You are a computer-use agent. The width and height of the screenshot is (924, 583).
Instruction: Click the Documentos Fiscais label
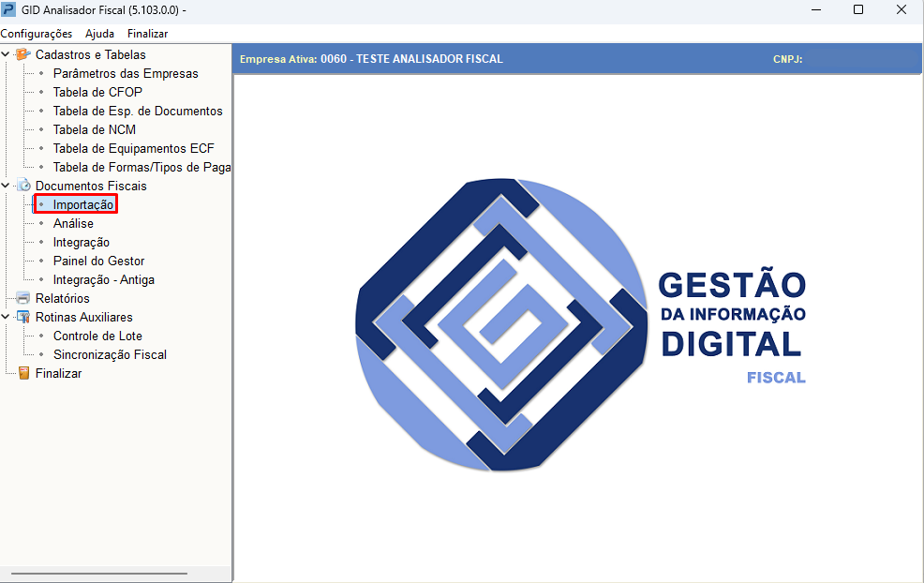pos(91,186)
